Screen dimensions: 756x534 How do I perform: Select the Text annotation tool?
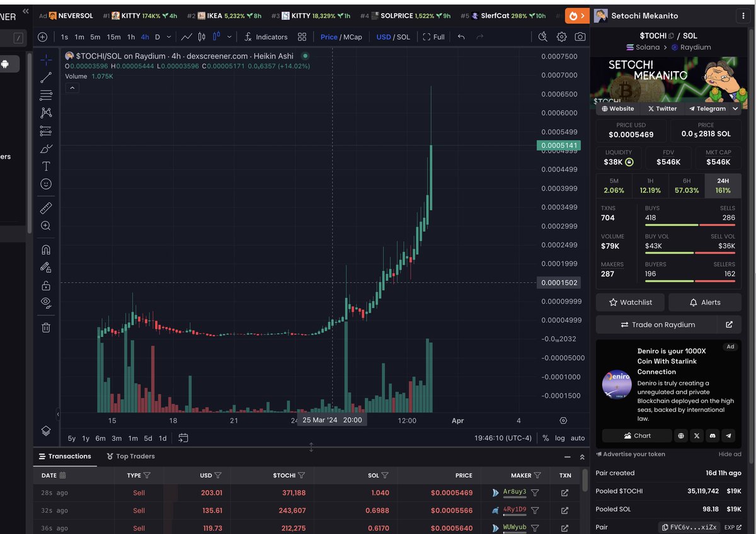pyautogui.click(x=46, y=166)
